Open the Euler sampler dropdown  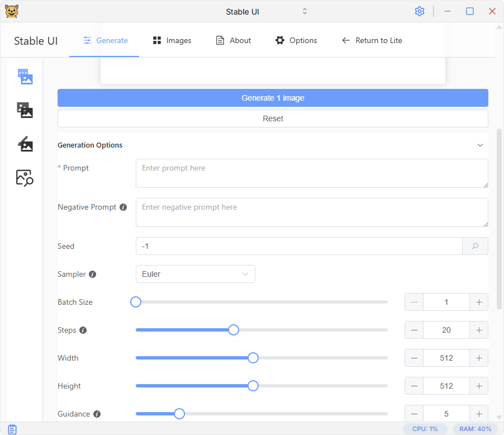195,274
